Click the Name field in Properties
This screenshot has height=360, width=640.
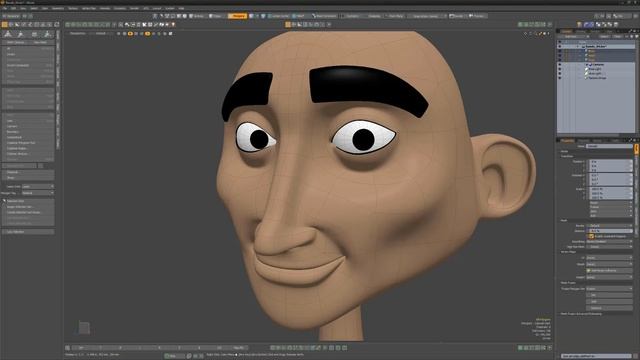(x=609, y=146)
